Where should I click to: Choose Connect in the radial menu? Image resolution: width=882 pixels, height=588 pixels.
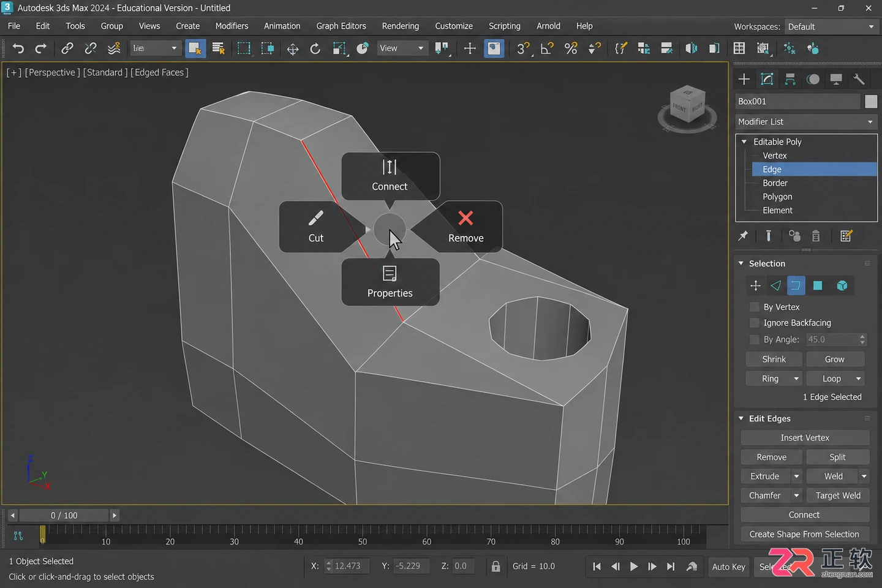pyautogui.click(x=390, y=176)
